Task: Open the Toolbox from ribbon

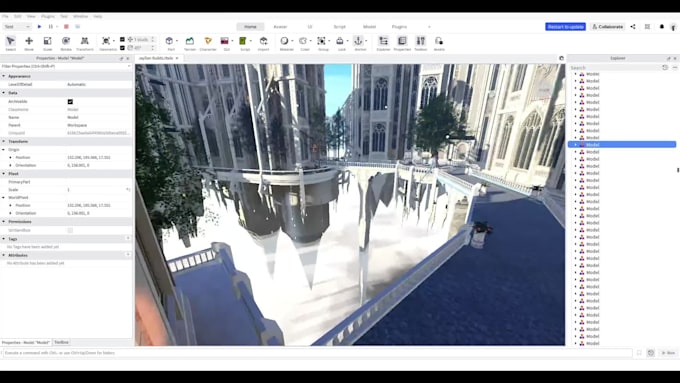Action: pos(421,43)
